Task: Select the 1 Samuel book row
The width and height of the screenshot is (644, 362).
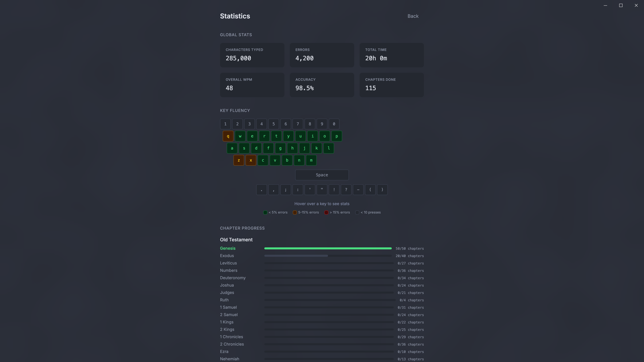Action: coord(322,307)
